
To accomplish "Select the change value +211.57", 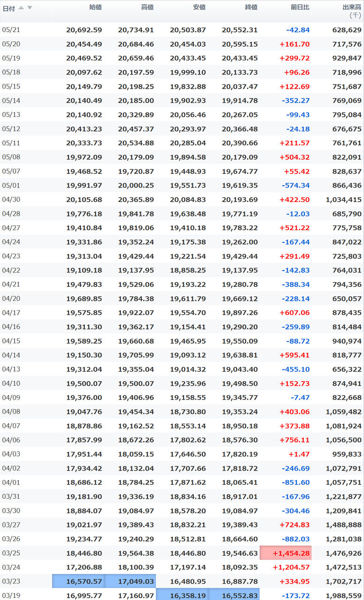I will pyautogui.click(x=295, y=142).
